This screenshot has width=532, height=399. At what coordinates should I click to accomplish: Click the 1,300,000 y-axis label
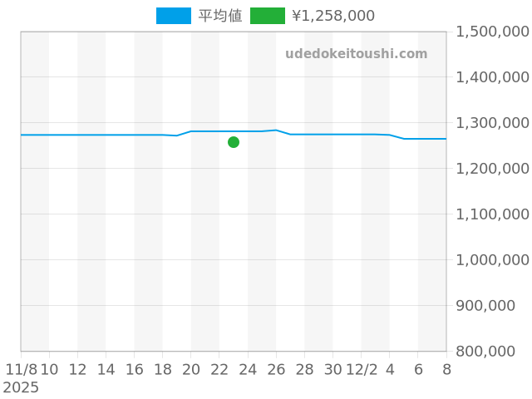pyautogui.click(x=494, y=123)
